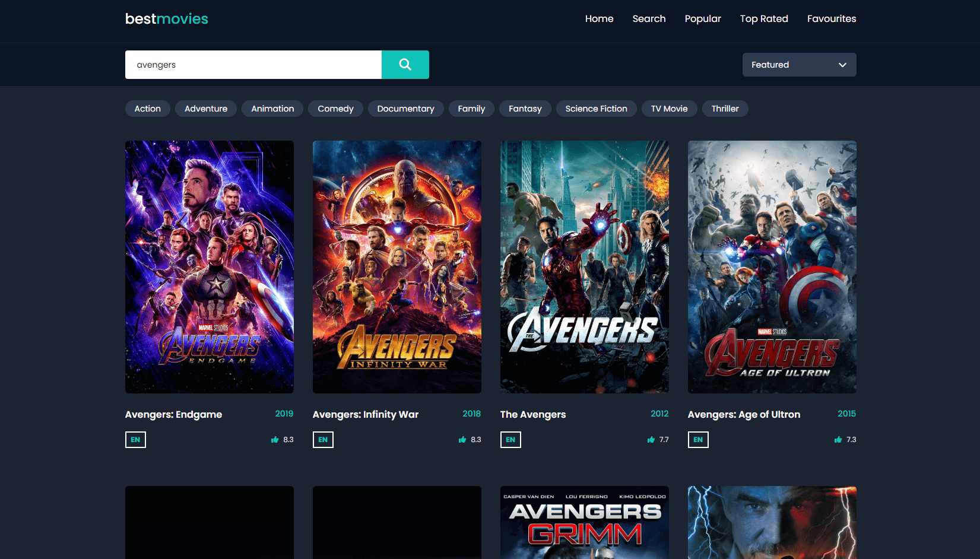
Task: Click the 2015 release year text
Action: pos(847,414)
